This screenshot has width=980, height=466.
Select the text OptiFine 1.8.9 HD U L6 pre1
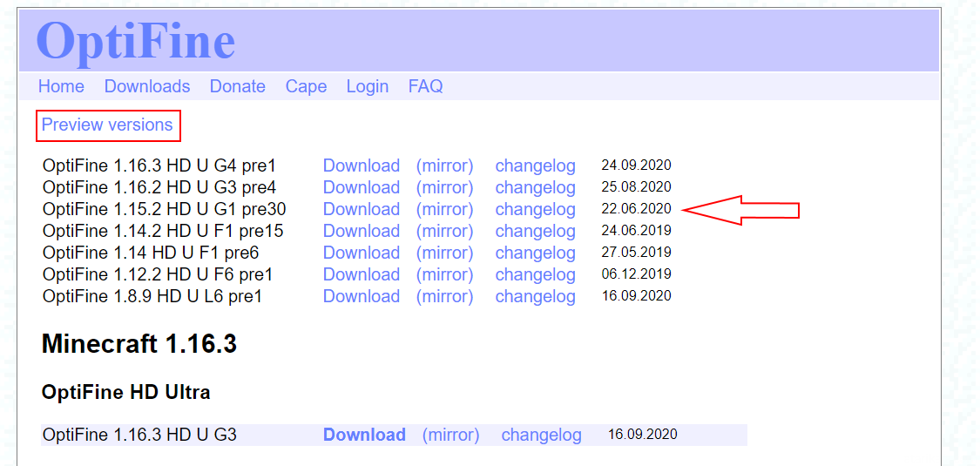point(152,296)
